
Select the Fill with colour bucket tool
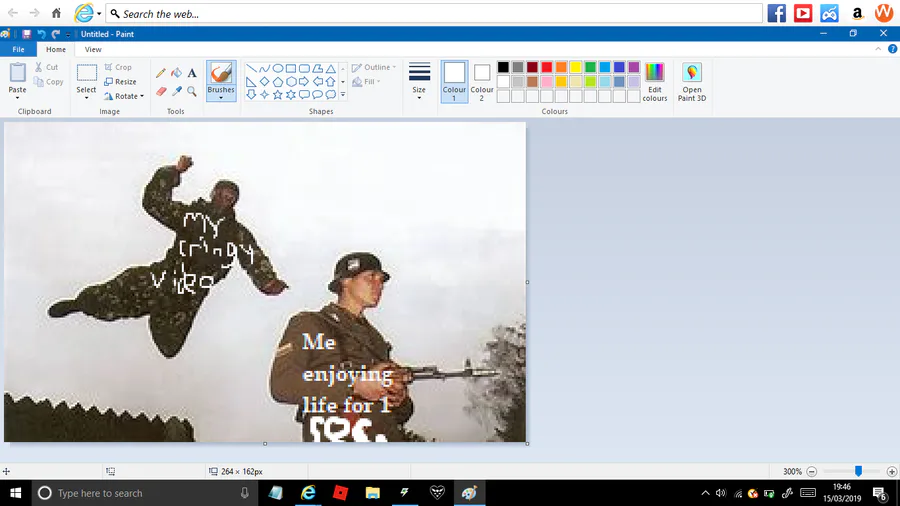point(176,73)
